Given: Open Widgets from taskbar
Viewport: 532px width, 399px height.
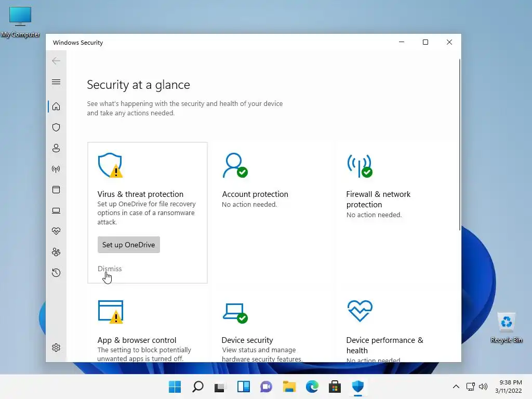Looking at the screenshot, I should click(243, 387).
